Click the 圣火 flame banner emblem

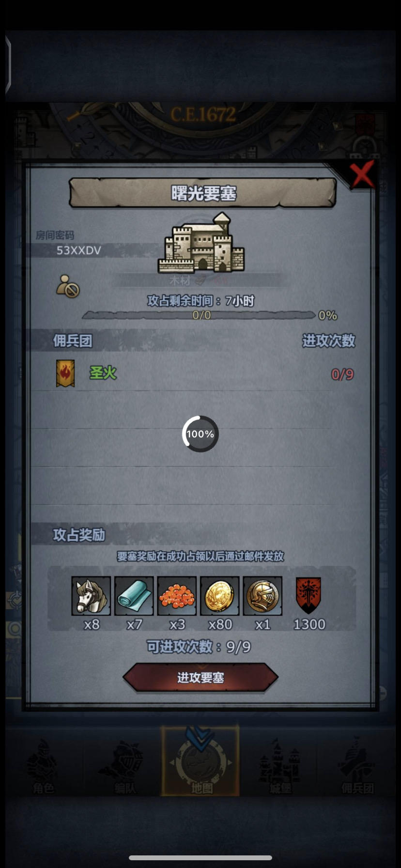click(65, 373)
